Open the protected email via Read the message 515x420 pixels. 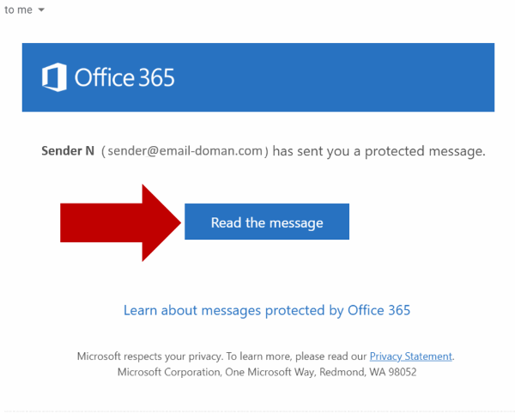pos(267,222)
